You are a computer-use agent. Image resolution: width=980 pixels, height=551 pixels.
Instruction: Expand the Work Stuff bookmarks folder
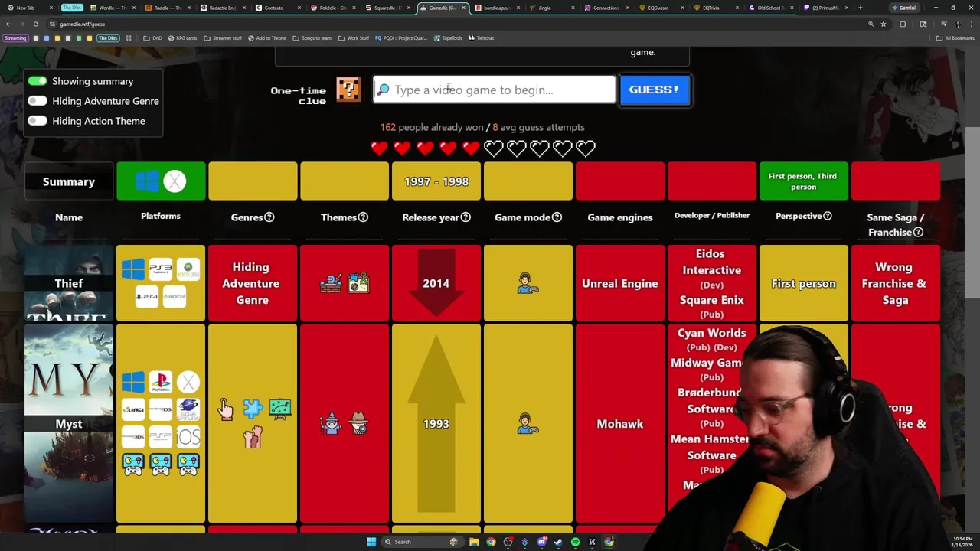point(354,37)
